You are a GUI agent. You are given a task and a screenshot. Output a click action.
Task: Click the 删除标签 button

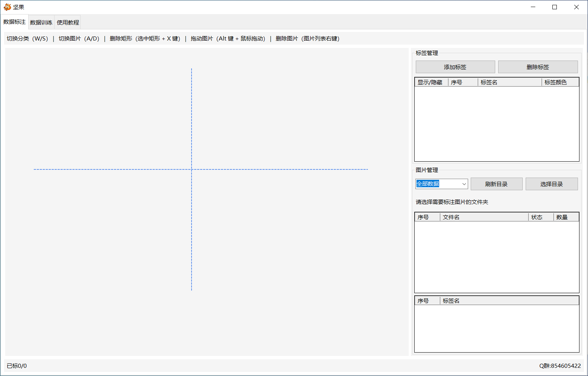coord(538,67)
